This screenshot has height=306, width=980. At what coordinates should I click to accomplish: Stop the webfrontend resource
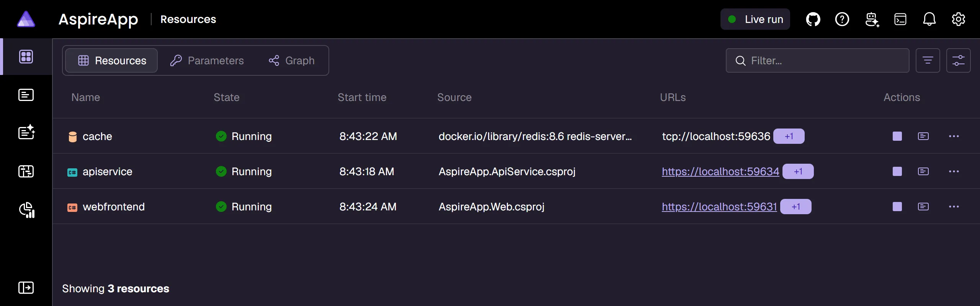coord(897,207)
